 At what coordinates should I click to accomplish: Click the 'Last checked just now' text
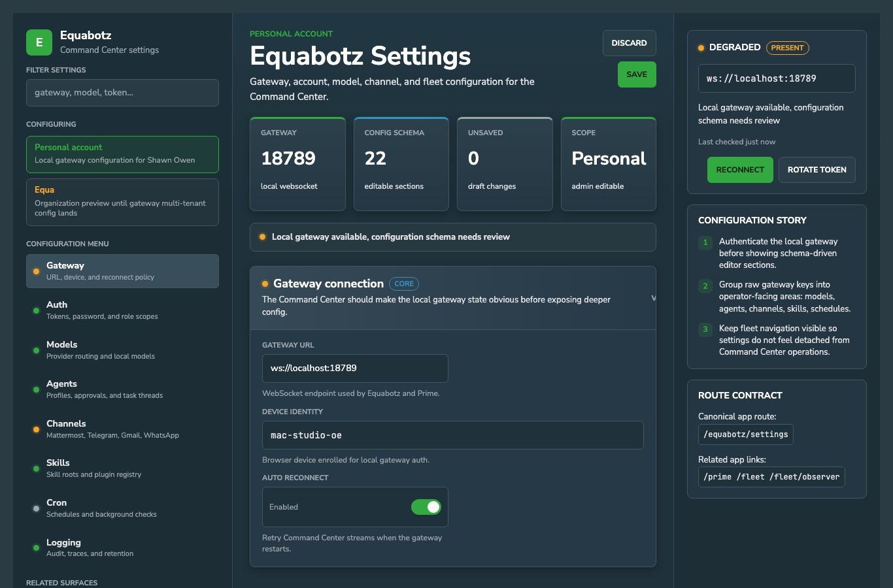(x=737, y=142)
